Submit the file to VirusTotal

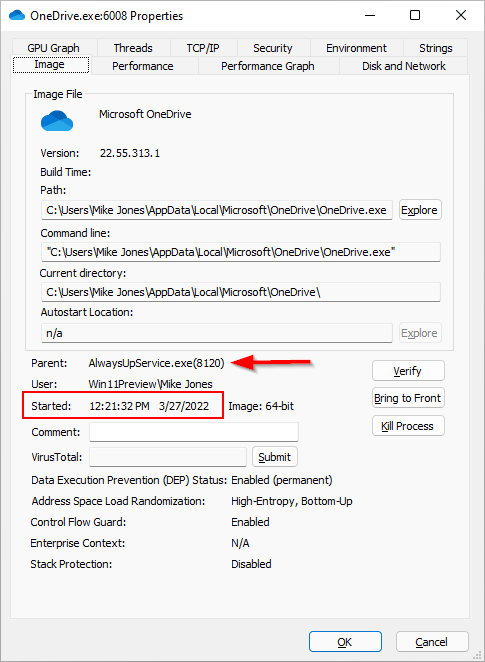[275, 457]
